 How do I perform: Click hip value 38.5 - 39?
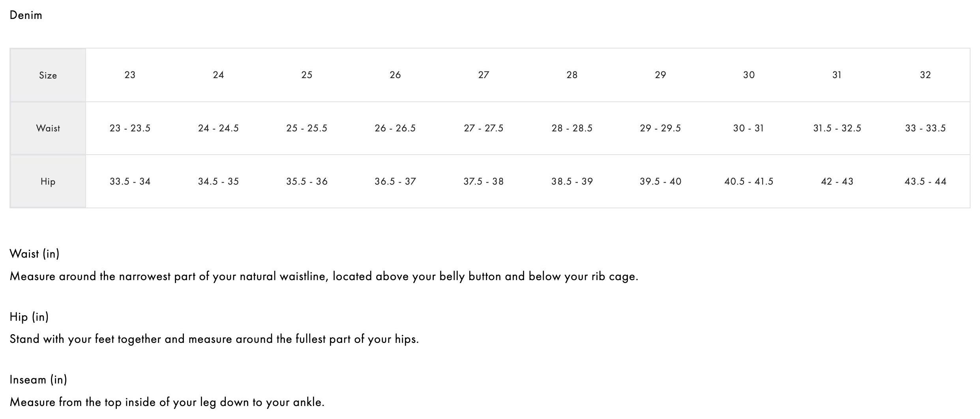pyautogui.click(x=572, y=181)
